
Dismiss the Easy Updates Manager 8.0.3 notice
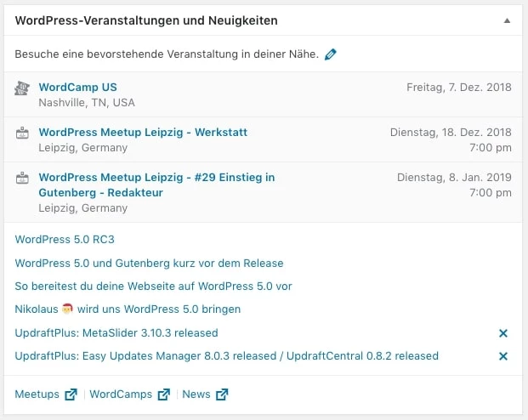[x=502, y=356]
